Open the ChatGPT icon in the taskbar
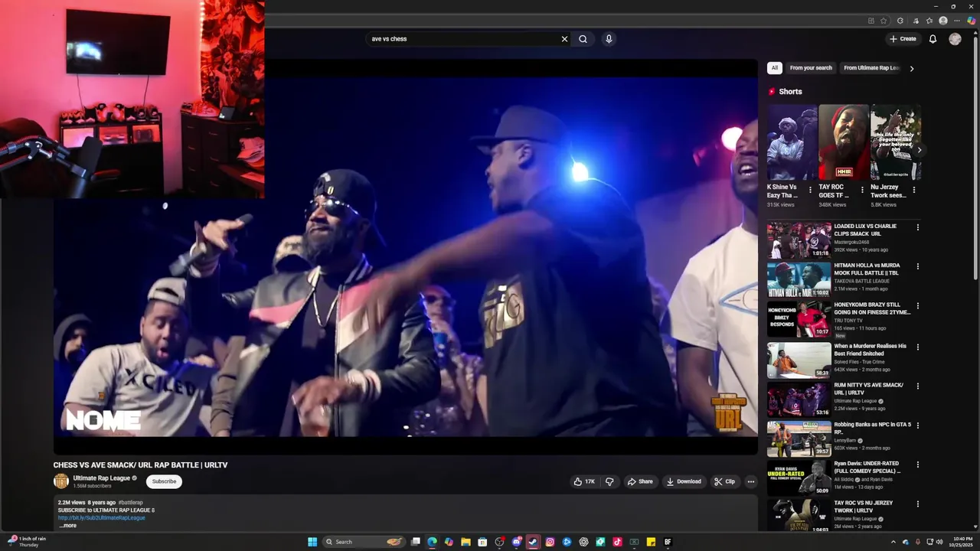Screen dimensions: 980x551 click(x=583, y=542)
